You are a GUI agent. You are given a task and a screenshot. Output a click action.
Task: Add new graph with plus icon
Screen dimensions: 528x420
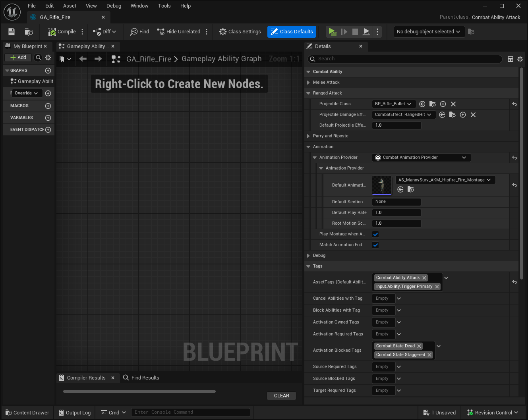coord(48,71)
